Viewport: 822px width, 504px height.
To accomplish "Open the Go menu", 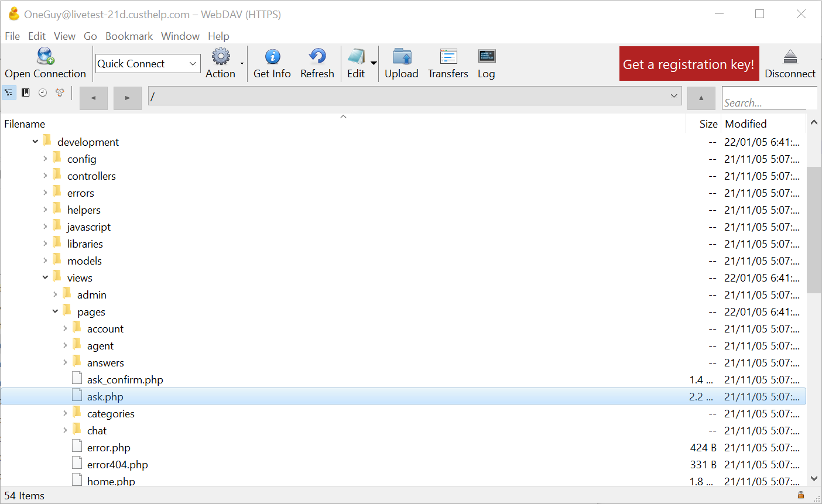I will click(x=90, y=36).
